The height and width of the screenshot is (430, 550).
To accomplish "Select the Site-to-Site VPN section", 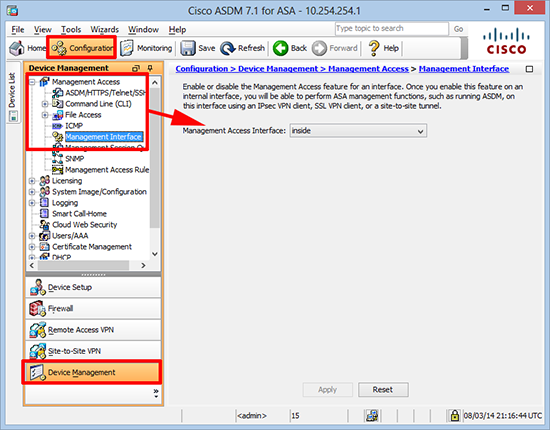I will click(93, 351).
